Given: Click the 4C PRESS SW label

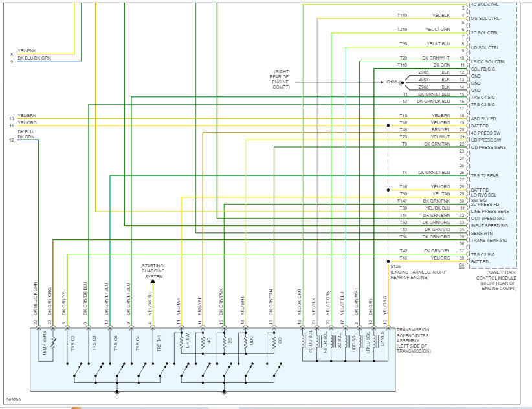Looking at the screenshot, I should (485, 133).
